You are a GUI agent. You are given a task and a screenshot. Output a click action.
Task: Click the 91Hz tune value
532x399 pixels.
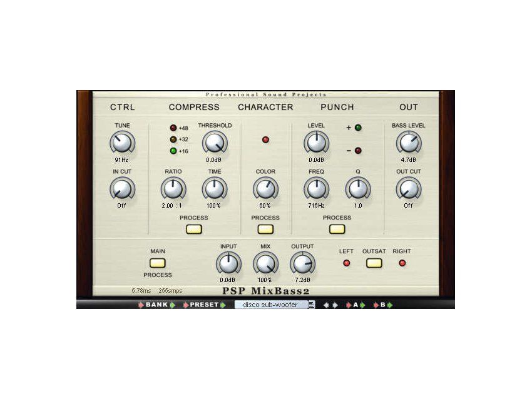(121, 159)
